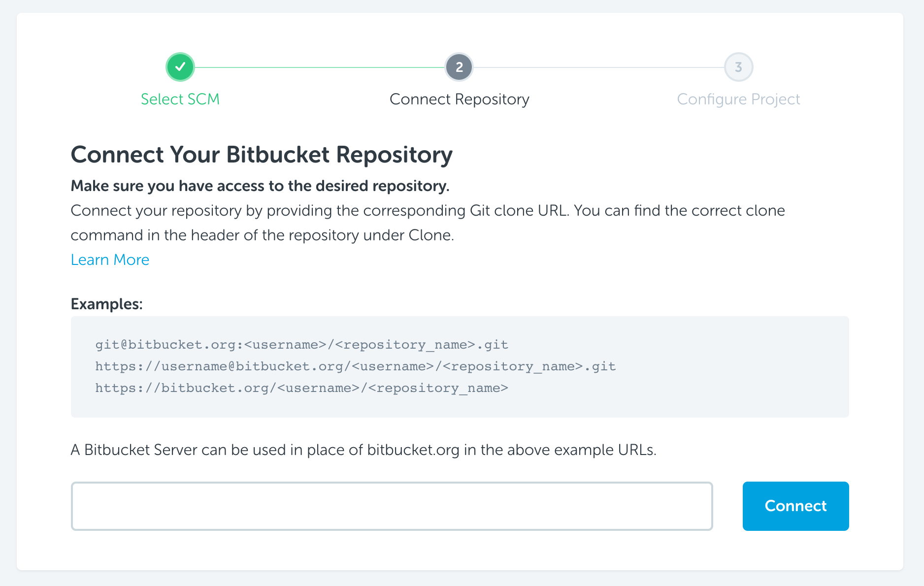The width and height of the screenshot is (924, 586).
Task: Click the step 3 circle indicator
Action: click(738, 67)
